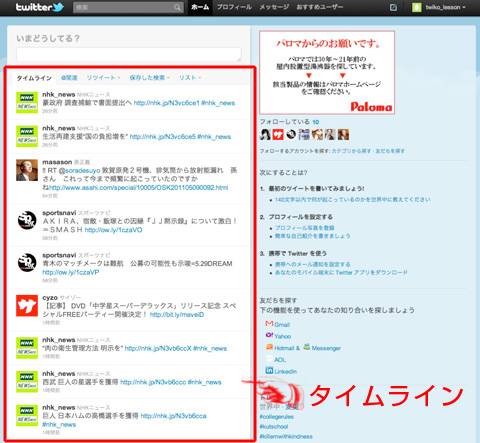Click プロフィール写真を登録 link

[305, 228]
